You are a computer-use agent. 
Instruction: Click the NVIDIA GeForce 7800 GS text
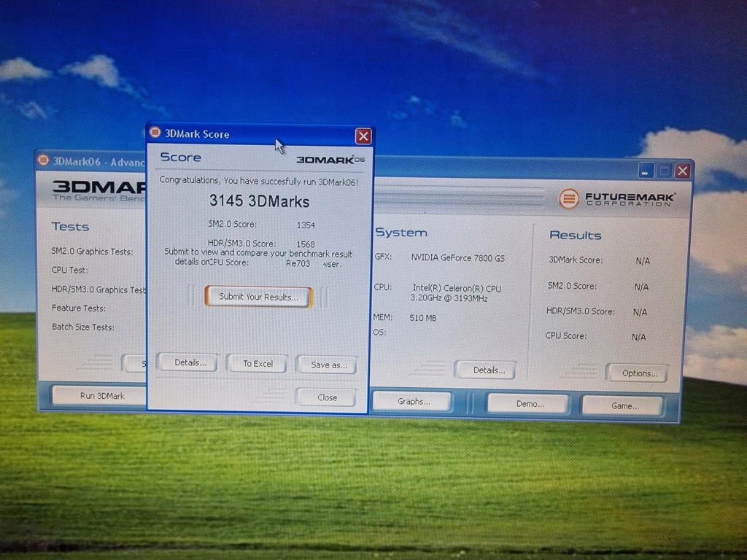click(x=457, y=257)
